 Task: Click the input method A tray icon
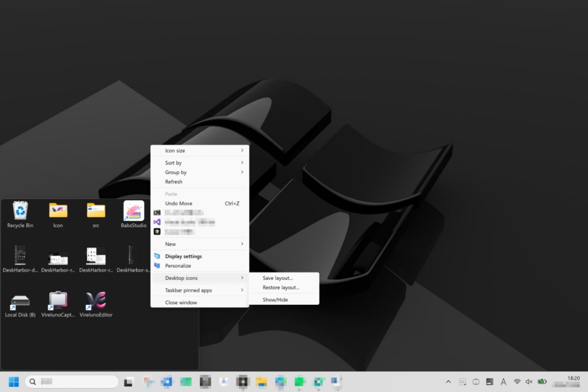click(503, 382)
